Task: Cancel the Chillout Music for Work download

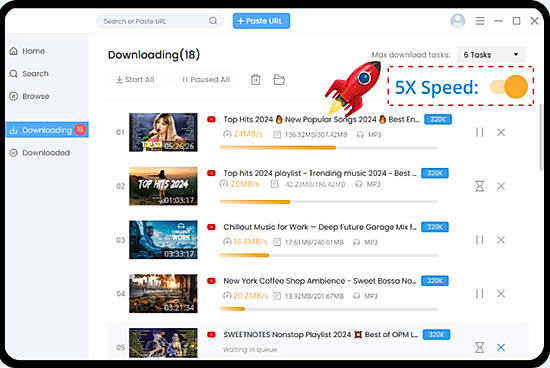Action: pos(501,240)
